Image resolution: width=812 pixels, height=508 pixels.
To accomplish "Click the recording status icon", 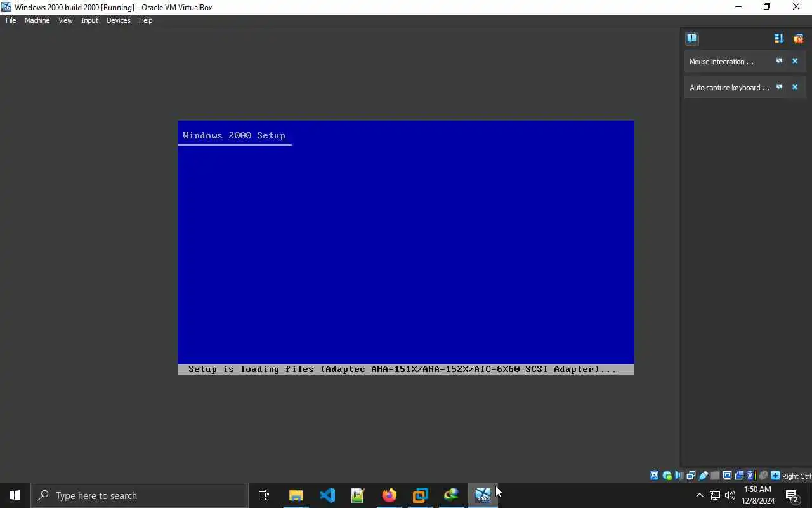I will [739, 476].
